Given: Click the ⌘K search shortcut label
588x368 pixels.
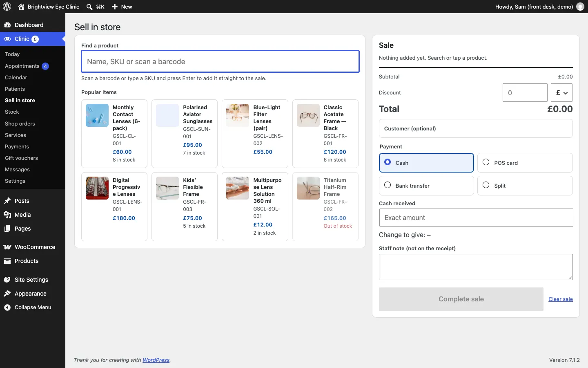Looking at the screenshot, I should pos(100,7).
